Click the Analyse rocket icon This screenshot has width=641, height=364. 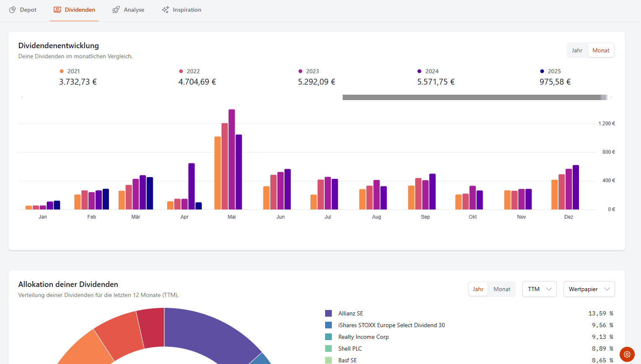pyautogui.click(x=116, y=10)
